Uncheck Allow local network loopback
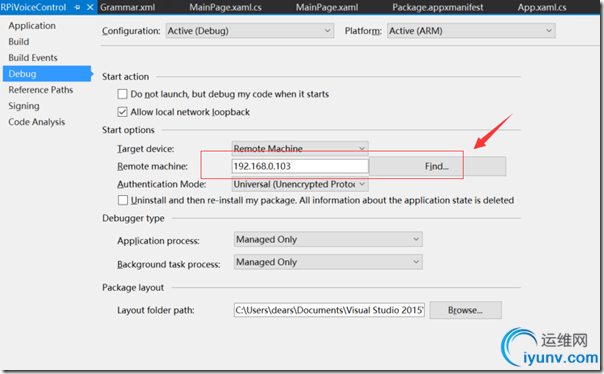The image size is (604, 374). tap(122, 112)
